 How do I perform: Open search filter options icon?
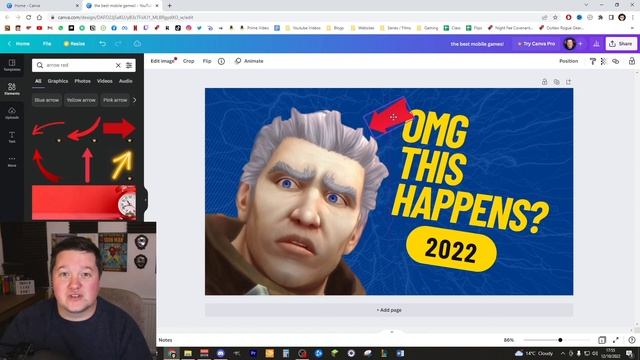[129, 65]
